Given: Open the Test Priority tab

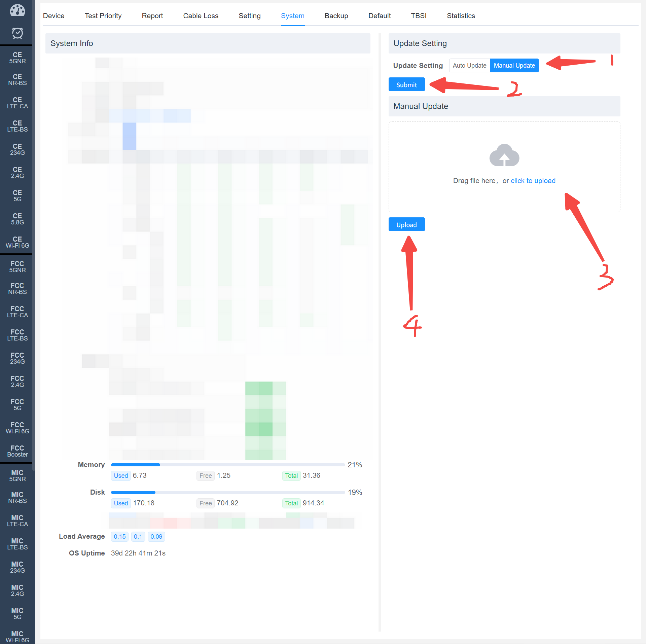Looking at the screenshot, I should pos(103,16).
